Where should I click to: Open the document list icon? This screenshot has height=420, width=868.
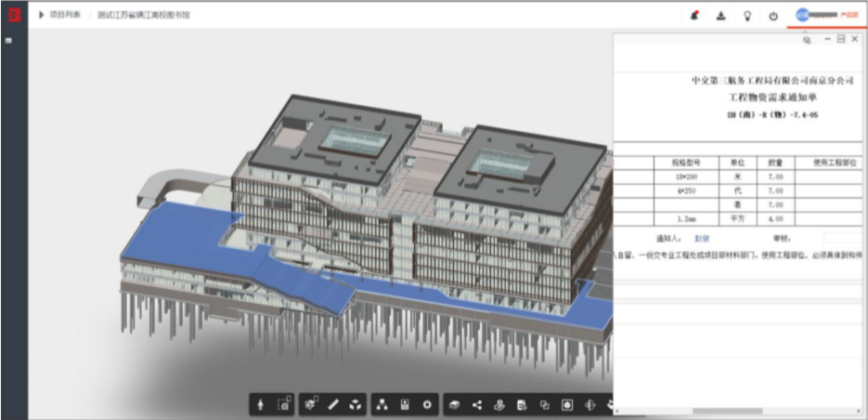pos(522,405)
